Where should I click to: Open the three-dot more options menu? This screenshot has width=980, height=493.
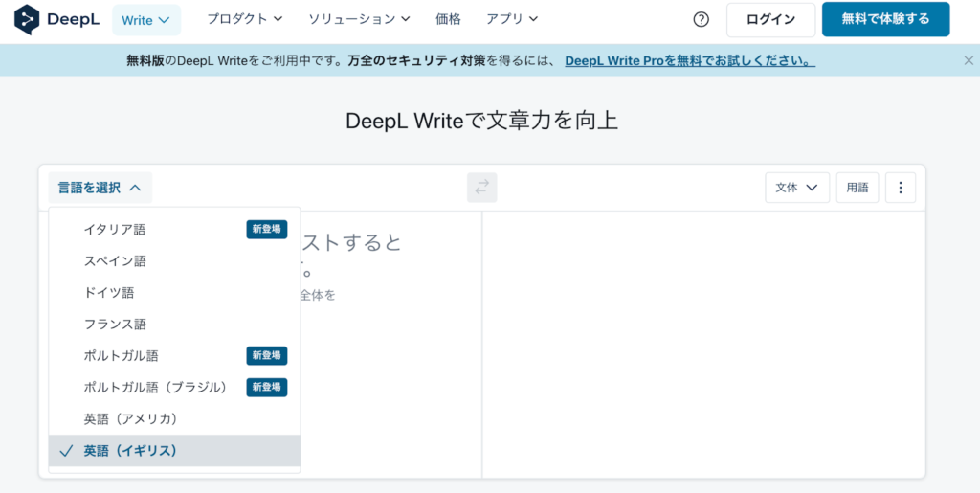tap(901, 188)
